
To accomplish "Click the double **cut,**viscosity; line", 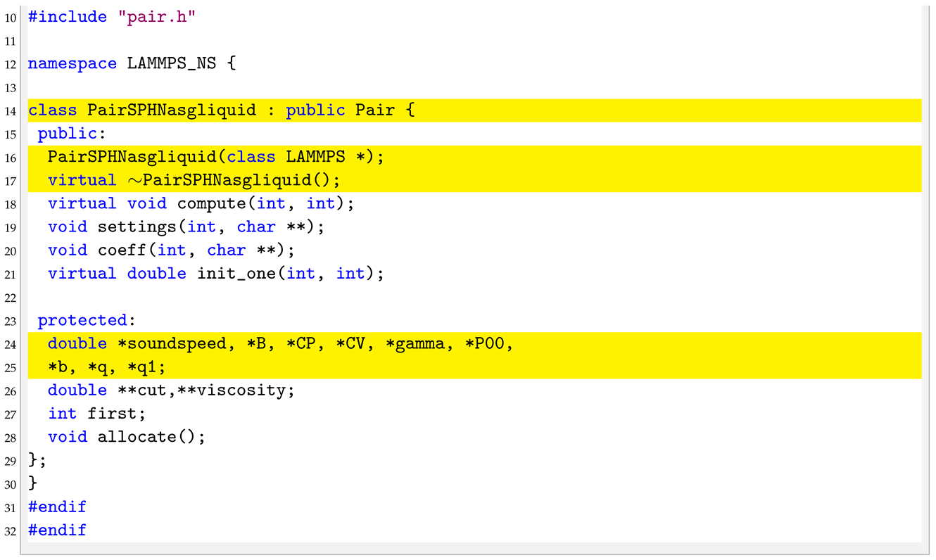I will [171, 390].
